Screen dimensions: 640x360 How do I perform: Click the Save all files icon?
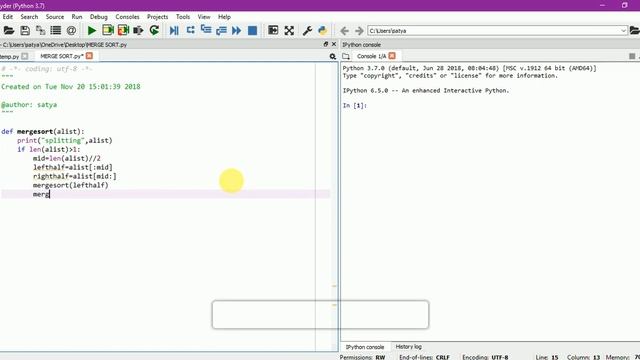pyautogui.click(x=40, y=31)
